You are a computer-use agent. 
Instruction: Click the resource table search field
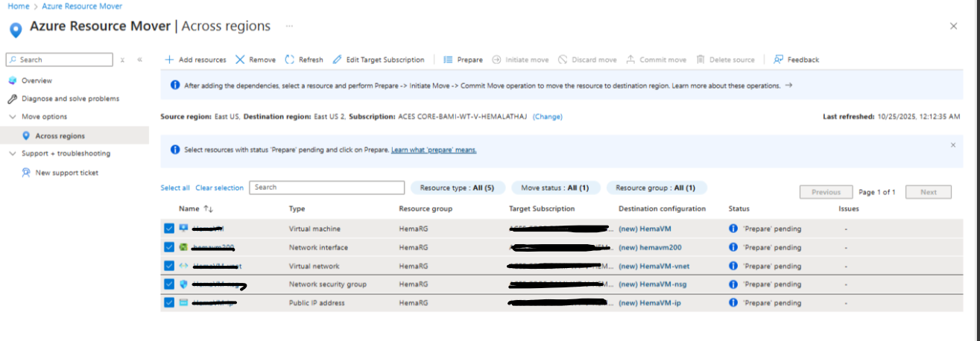tap(327, 188)
